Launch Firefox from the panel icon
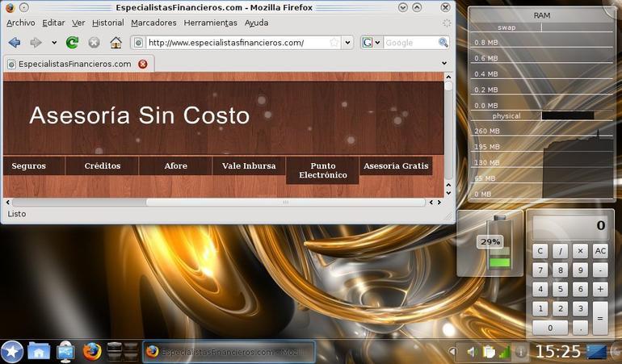 91,351
